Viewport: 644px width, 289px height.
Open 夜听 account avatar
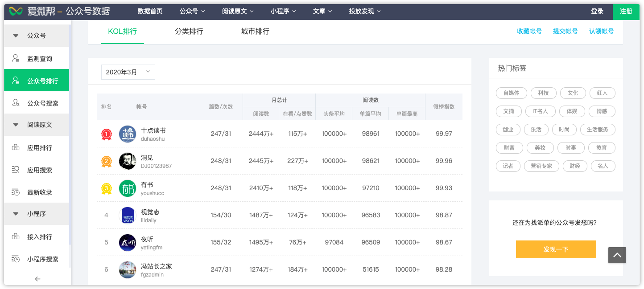point(128,243)
